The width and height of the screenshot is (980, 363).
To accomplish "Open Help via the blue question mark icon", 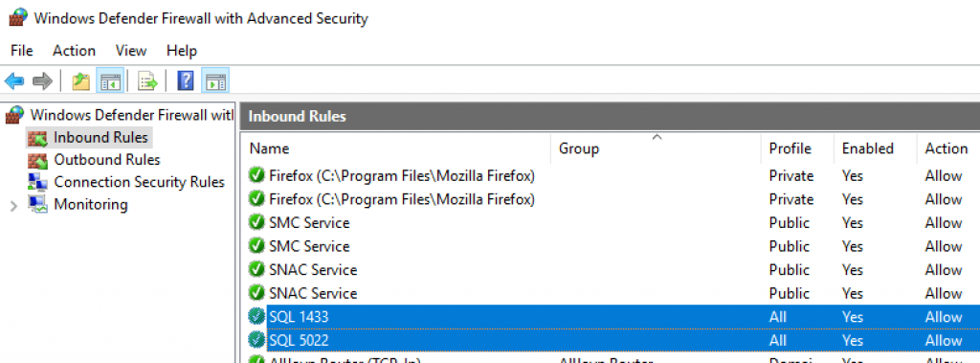I will [x=186, y=80].
